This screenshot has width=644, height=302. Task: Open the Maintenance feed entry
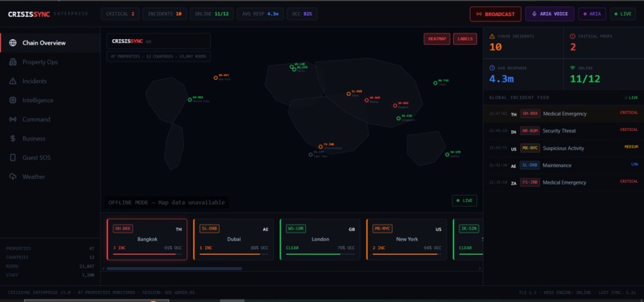[563, 165]
